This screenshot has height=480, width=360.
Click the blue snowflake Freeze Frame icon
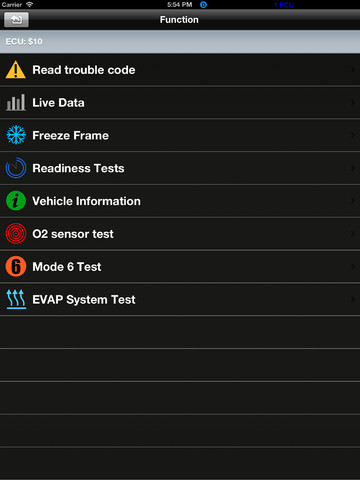tap(16, 135)
